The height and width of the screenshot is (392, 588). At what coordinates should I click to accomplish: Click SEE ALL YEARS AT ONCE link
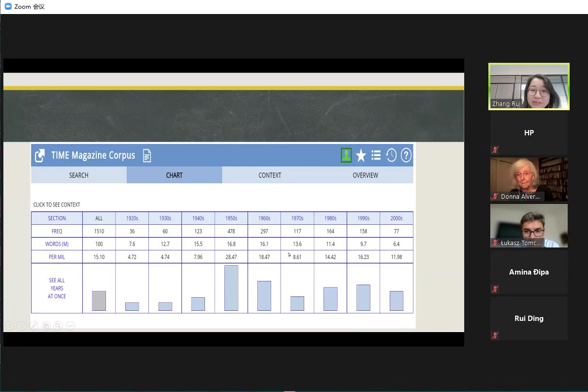(57, 288)
